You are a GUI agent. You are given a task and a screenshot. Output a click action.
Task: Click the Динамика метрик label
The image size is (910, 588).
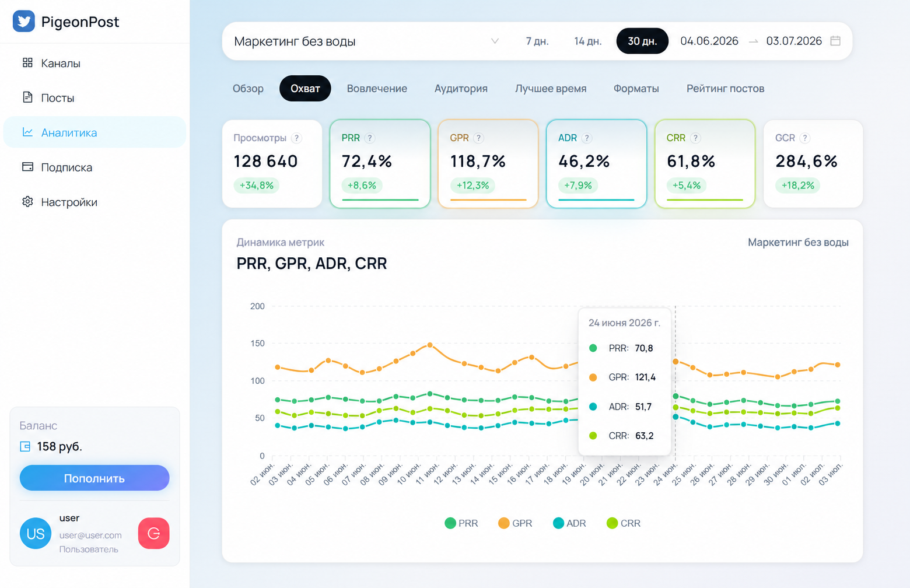[280, 242]
